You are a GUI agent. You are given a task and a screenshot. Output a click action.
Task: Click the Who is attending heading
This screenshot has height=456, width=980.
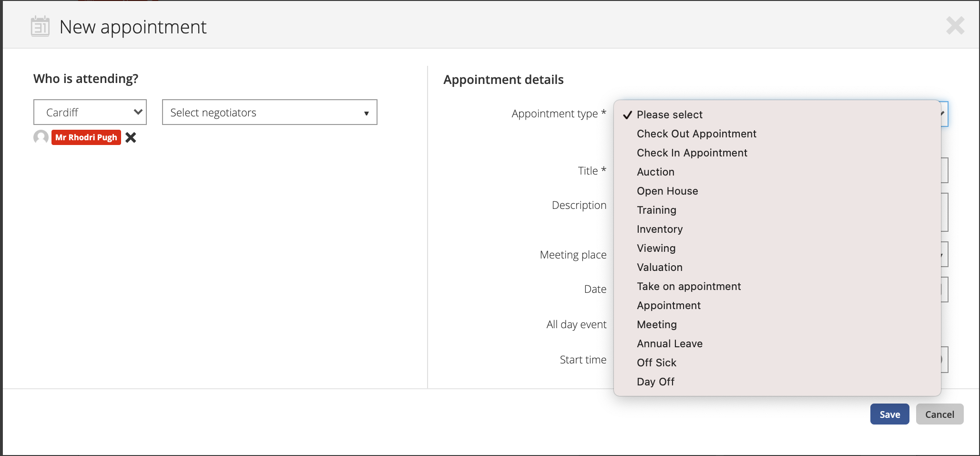tap(86, 79)
